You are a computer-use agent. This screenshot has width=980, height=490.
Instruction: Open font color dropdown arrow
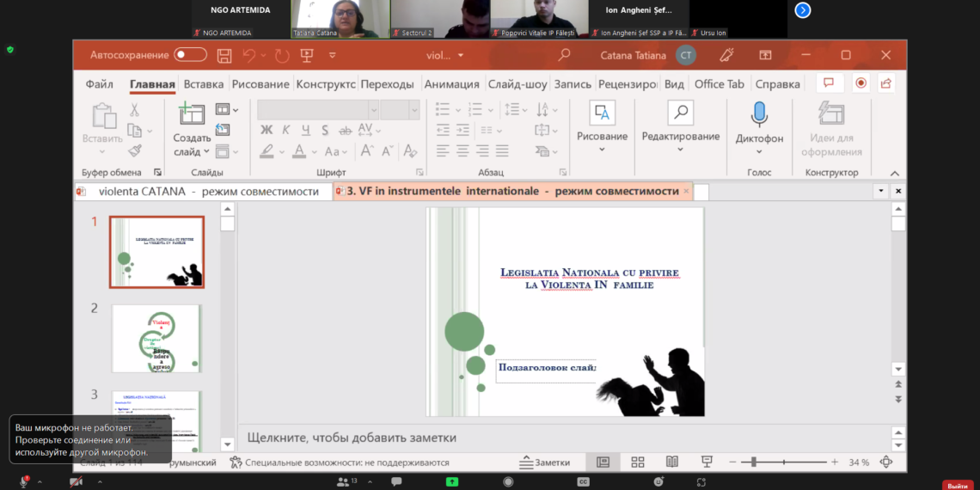click(315, 152)
